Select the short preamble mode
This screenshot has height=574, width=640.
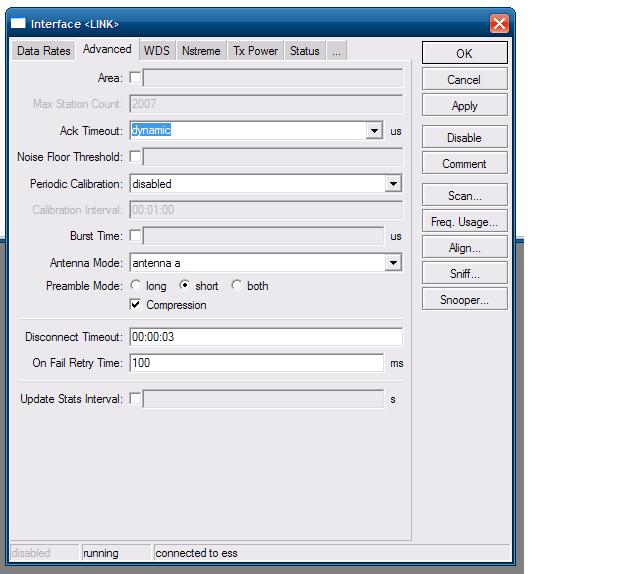184,285
